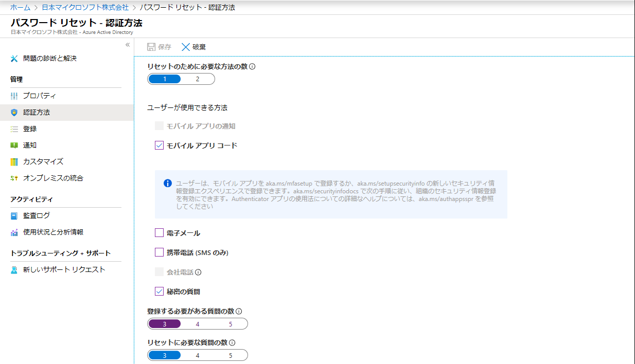
Task: Click the 破棄 button label
Action: coord(199,47)
